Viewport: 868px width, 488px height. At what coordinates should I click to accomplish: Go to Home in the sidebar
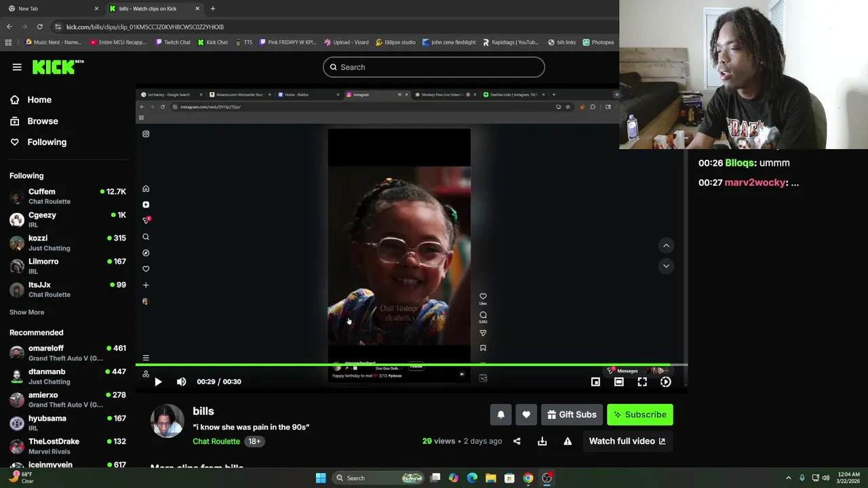39,100
